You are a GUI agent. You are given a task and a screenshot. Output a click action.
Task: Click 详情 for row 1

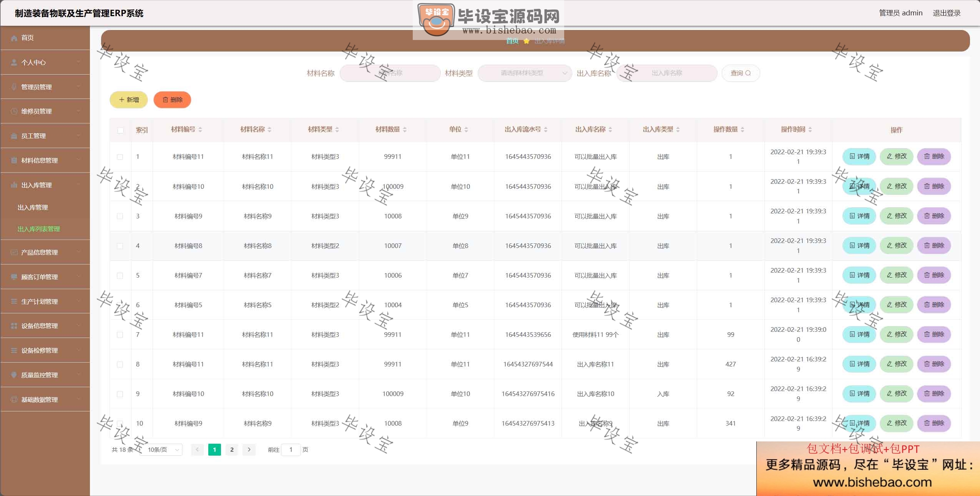(x=859, y=156)
